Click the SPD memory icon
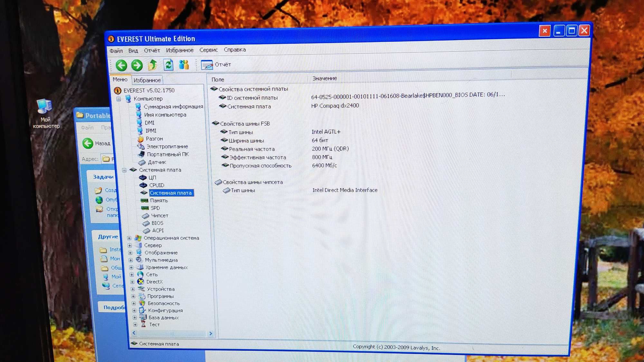Screen dimensions: 644x362 [145, 208]
